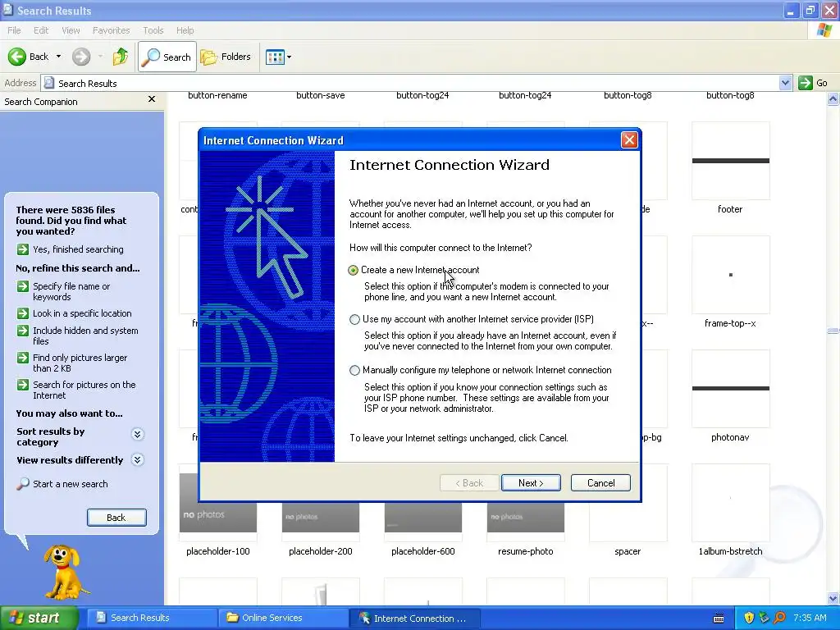
Task: Open the Edit menu
Action: click(x=41, y=30)
